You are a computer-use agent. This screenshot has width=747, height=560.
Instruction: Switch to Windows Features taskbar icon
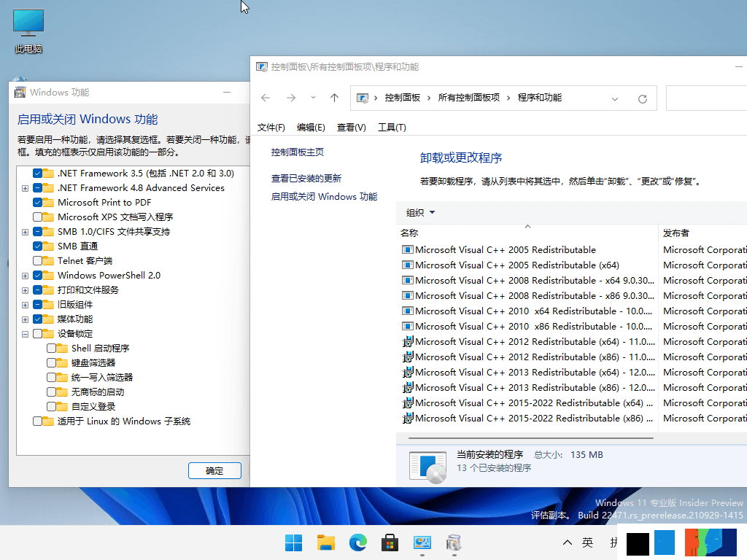[x=454, y=542]
